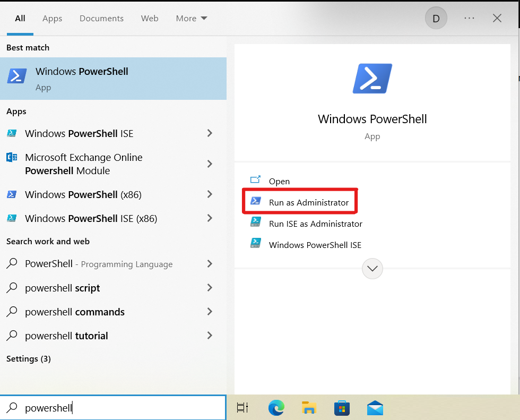Choose Run as Administrator
Screen dimensions: 520x420
click(x=309, y=202)
